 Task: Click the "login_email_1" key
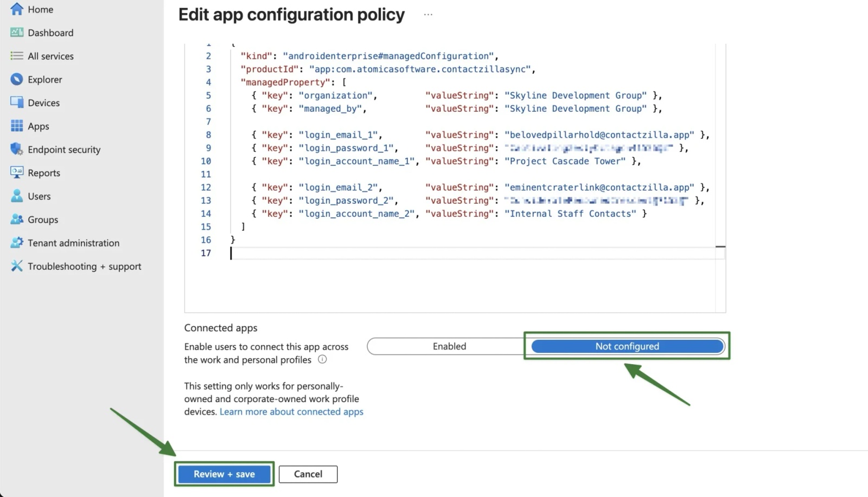(x=338, y=134)
